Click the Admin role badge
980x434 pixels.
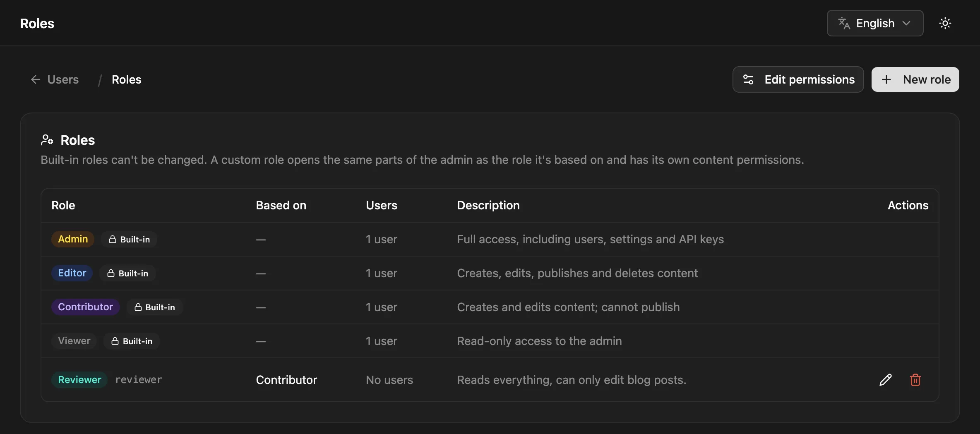coord(73,239)
